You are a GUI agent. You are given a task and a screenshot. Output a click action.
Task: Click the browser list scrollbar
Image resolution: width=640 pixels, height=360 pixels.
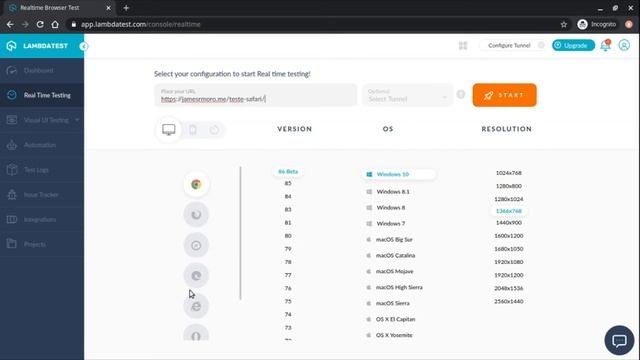tap(240, 233)
